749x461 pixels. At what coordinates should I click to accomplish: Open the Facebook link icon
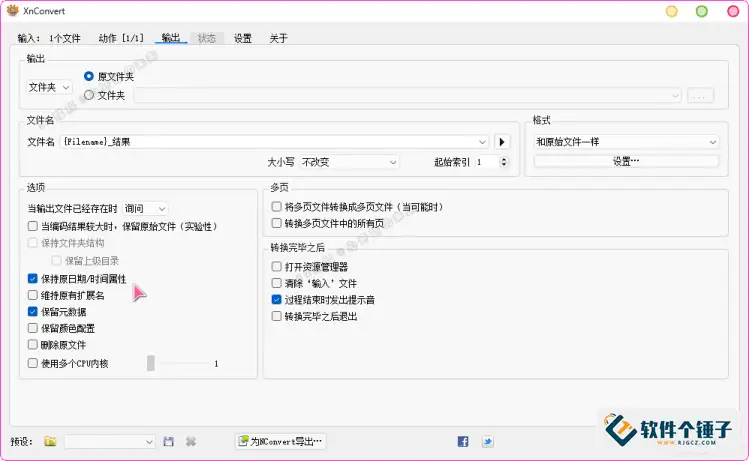pyautogui.click(x=463, y=441)
